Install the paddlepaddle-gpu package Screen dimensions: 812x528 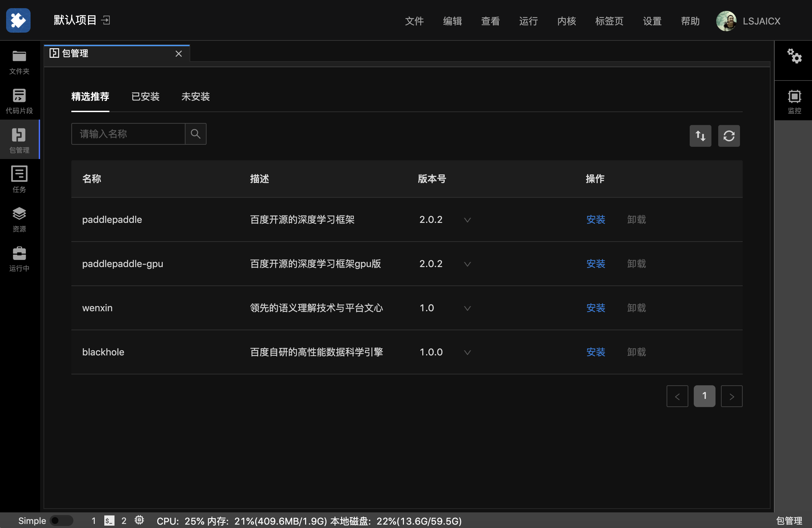(596, 264)
